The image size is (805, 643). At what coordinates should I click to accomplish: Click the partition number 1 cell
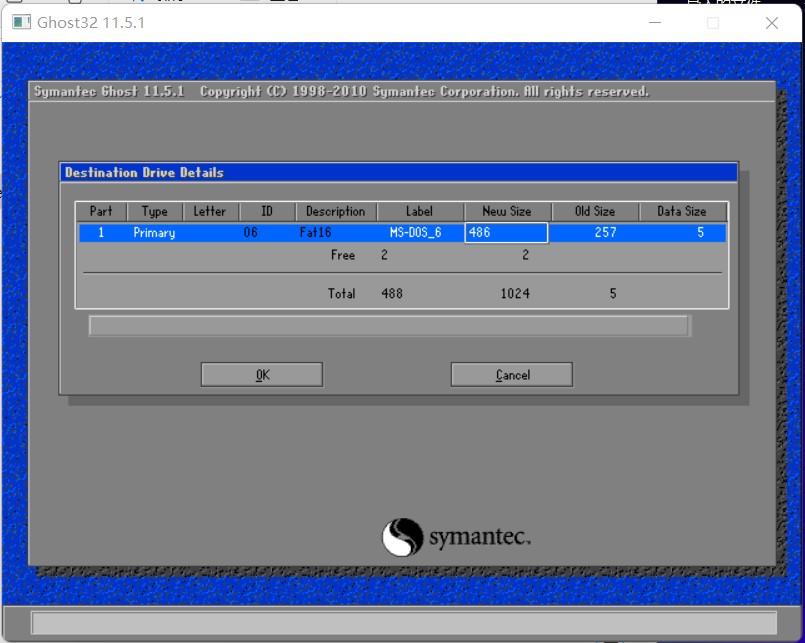(101, 233)
